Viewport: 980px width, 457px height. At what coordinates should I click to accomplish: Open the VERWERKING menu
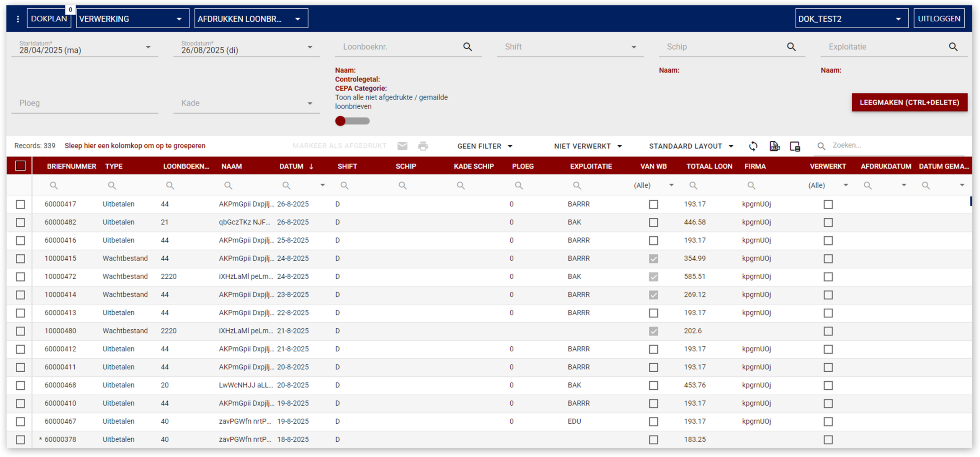tap(132, 19)
